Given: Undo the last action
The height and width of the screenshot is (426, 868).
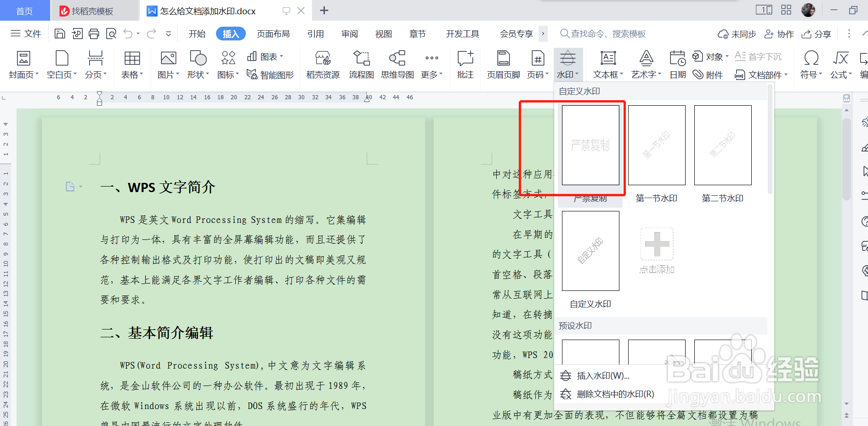Looking at the screenshot, I should point(128,34).
